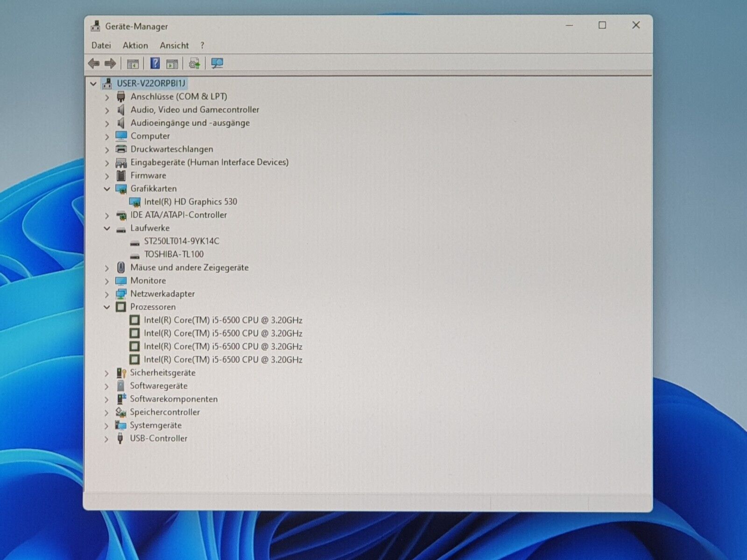Expand the Netzwerkadapter category
747x560 pixels.
tap(107, 294)
